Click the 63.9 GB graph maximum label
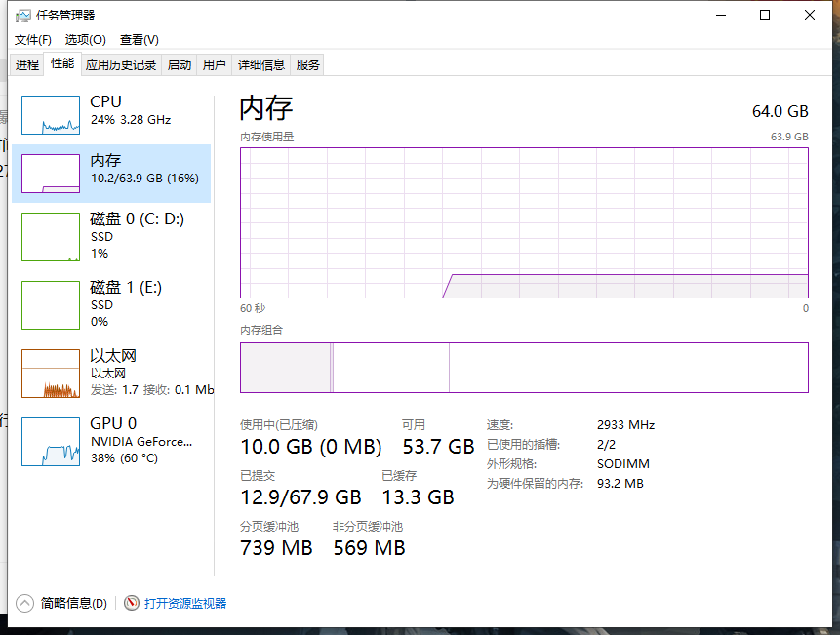The image size is (840, 635). 789,137
